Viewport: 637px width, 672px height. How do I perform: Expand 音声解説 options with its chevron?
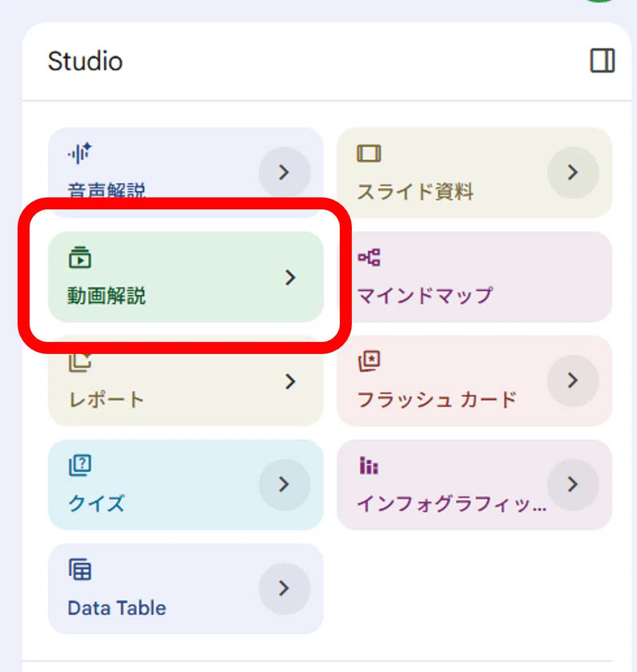(x=284, y=172)
